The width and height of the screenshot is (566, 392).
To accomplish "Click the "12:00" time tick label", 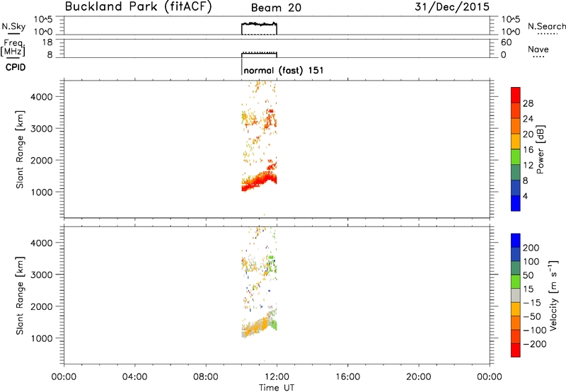I will 277,377.
